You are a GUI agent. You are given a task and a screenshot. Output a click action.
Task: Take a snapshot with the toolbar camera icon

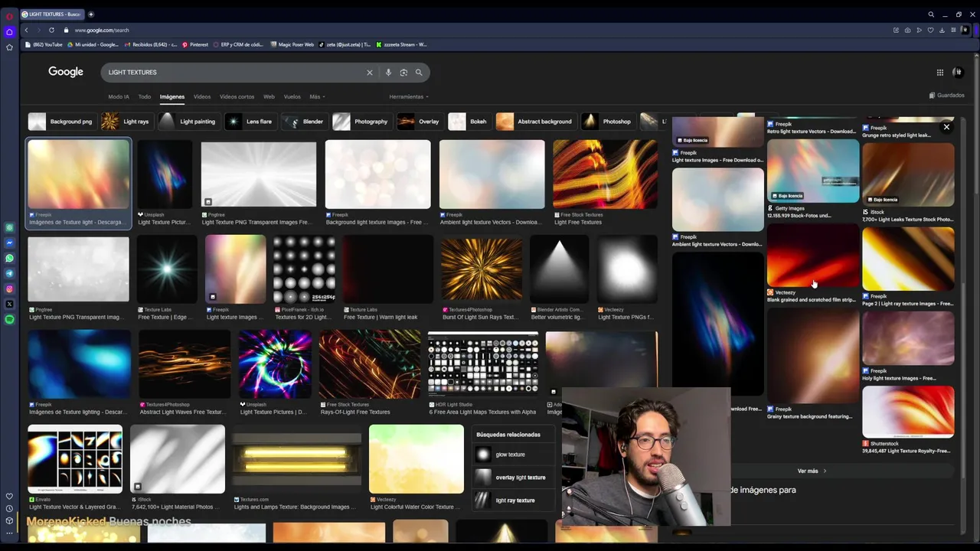(907, 30)
